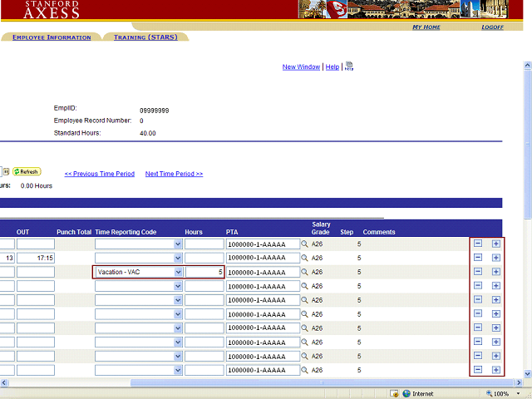The height and width of the screenshot is (399, 532).
Task: Open the New Window link
Action: point(301,66)
